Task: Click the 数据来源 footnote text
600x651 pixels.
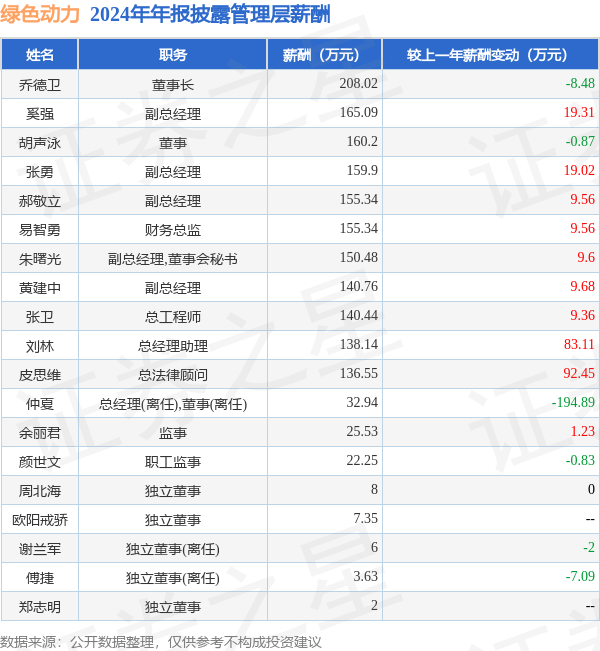Action: (x=161, y=642)
